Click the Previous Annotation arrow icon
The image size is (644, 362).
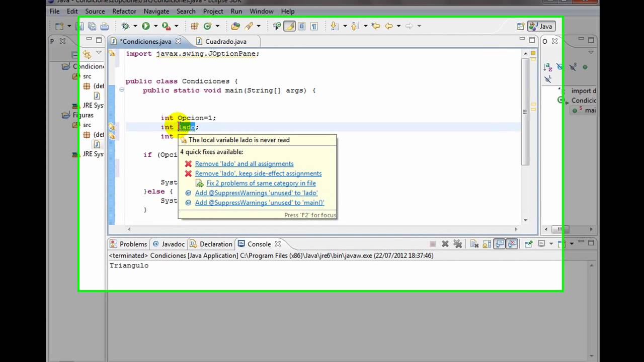[x=354, y=26]
